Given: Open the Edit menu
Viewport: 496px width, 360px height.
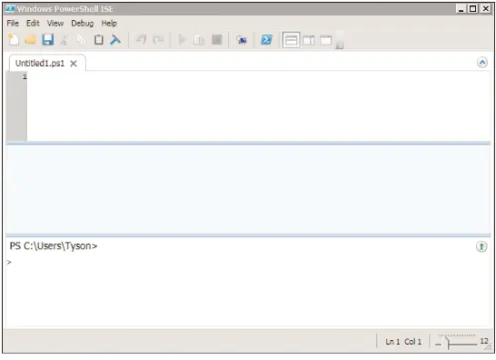Looking at the screenshot, I should [33, 23].
